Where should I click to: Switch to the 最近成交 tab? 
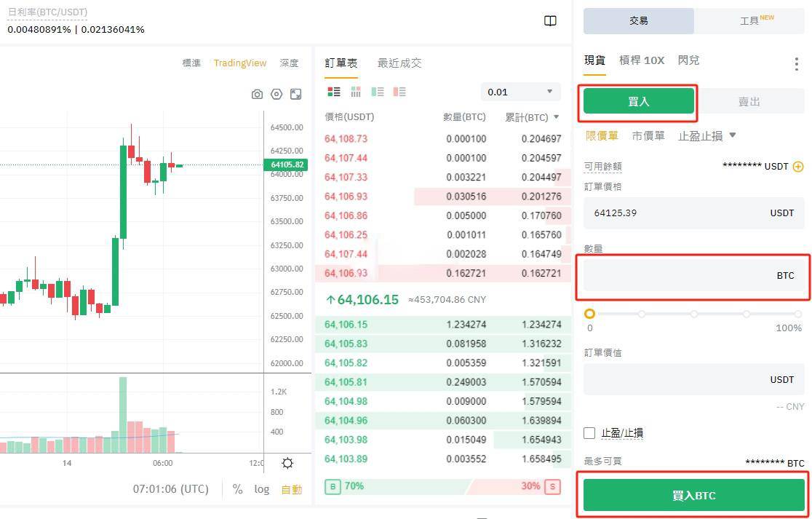(399, 63)
